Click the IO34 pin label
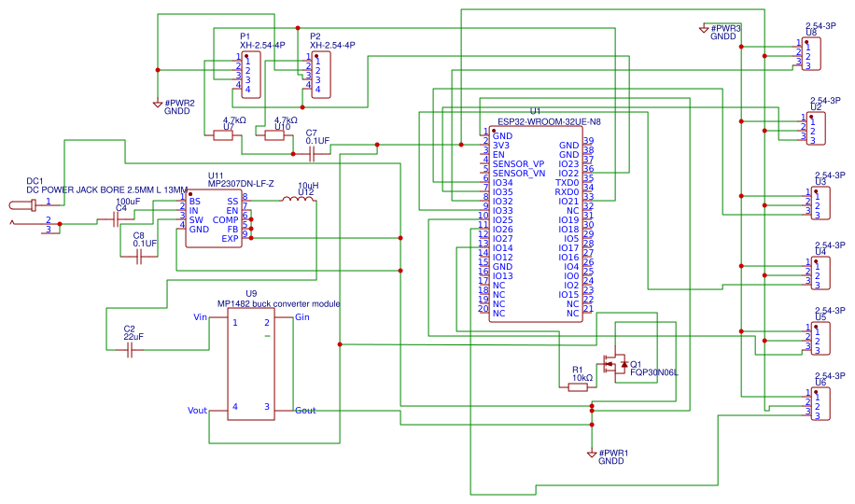 (503, 183)
